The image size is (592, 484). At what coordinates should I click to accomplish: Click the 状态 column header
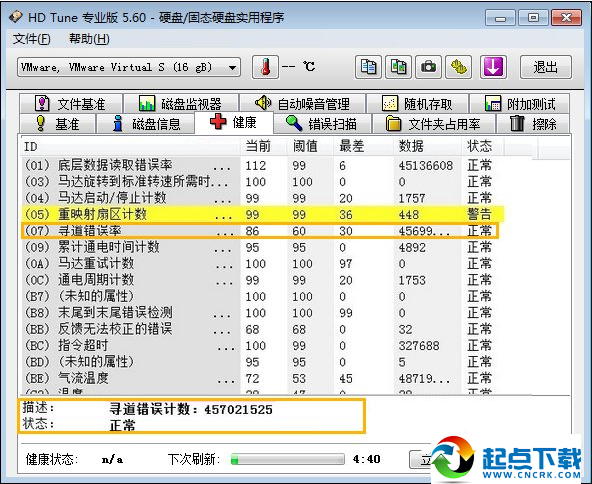pos(483,146)
